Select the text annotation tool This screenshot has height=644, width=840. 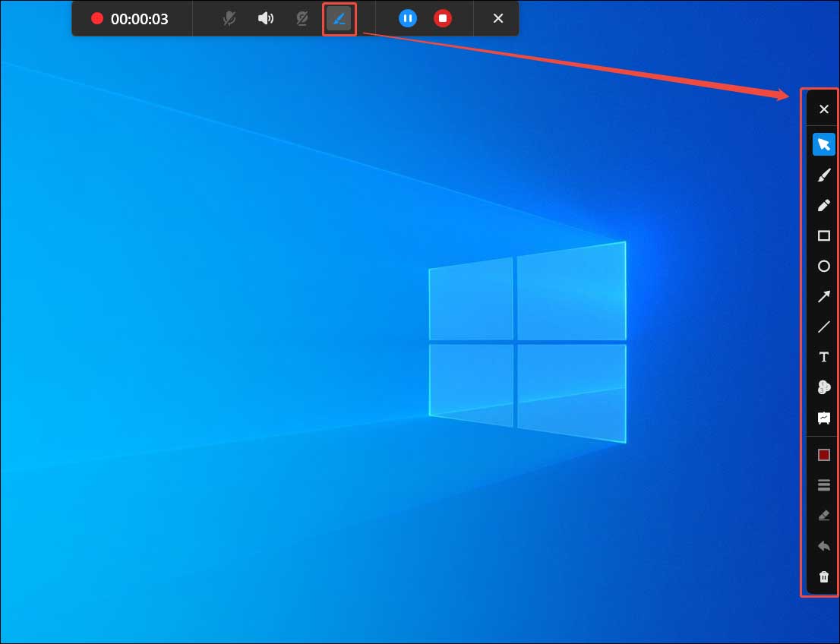coord(823,357)
